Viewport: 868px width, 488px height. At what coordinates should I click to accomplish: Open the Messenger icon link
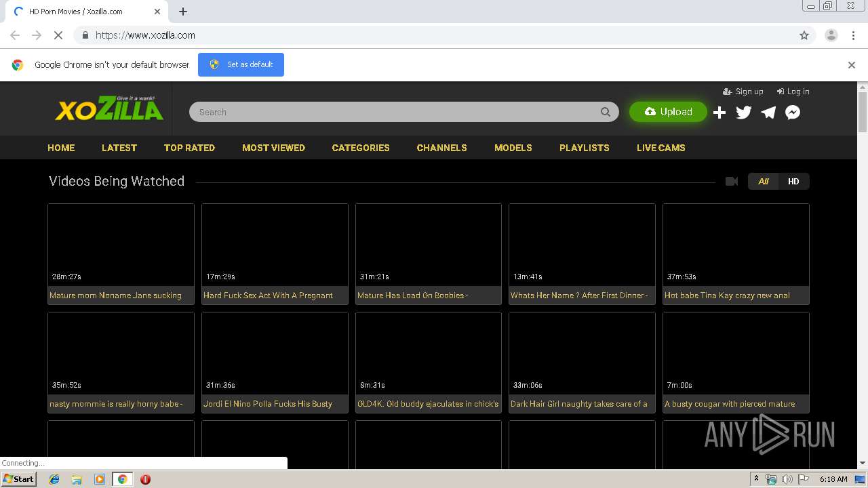point(793,113)
